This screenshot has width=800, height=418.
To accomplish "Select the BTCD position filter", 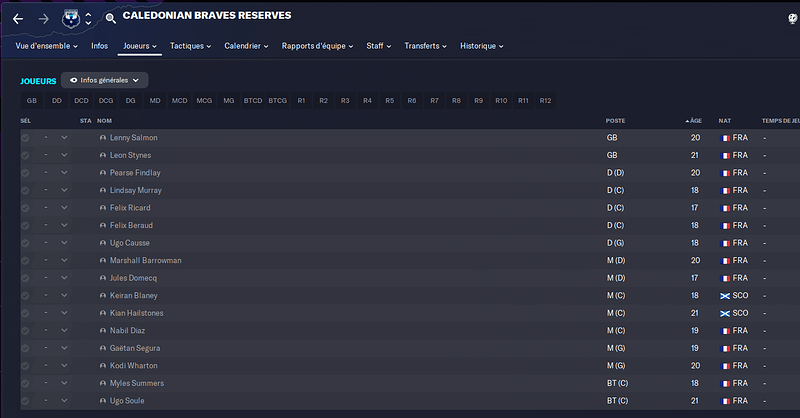I will tap(253, 101).
